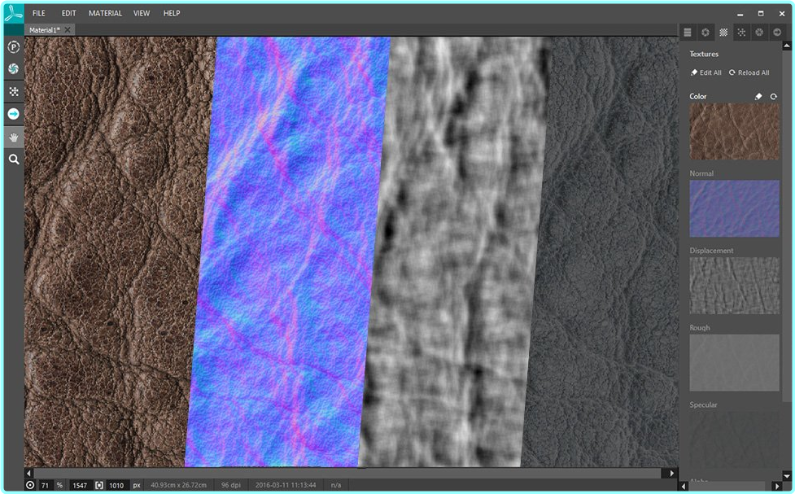Select the dotted pattern tool in the left toolbar
This screenshot has width=795, height=494.
(14, 91)
